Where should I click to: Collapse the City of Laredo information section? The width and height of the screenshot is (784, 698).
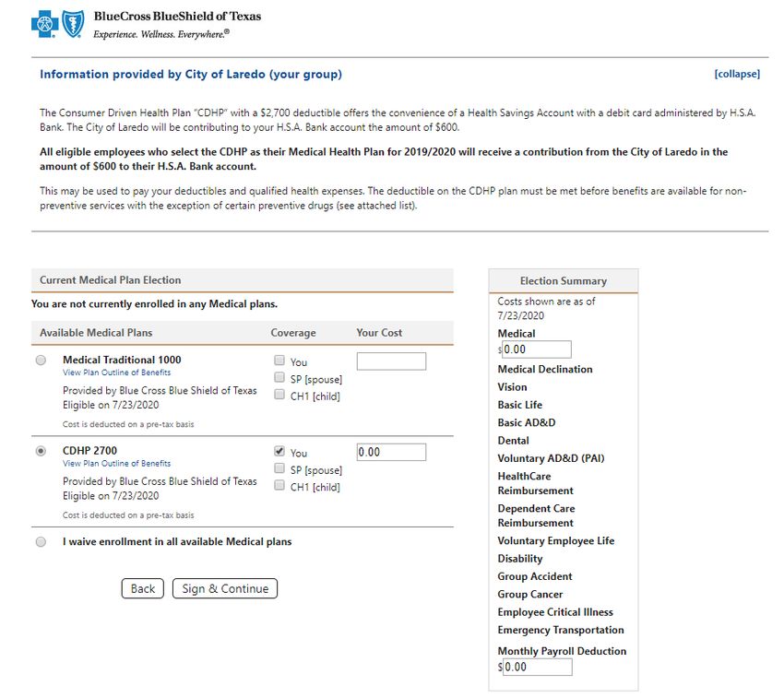coord(737,74)
